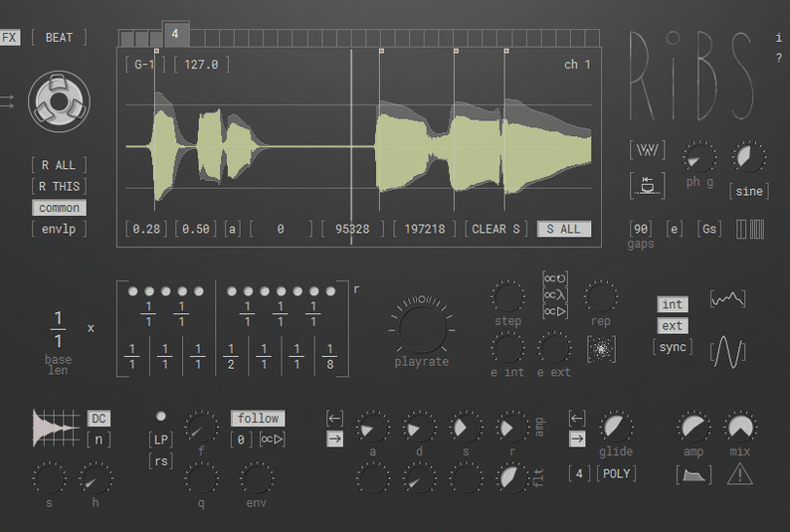Click the 197218 sample length field

425,229
